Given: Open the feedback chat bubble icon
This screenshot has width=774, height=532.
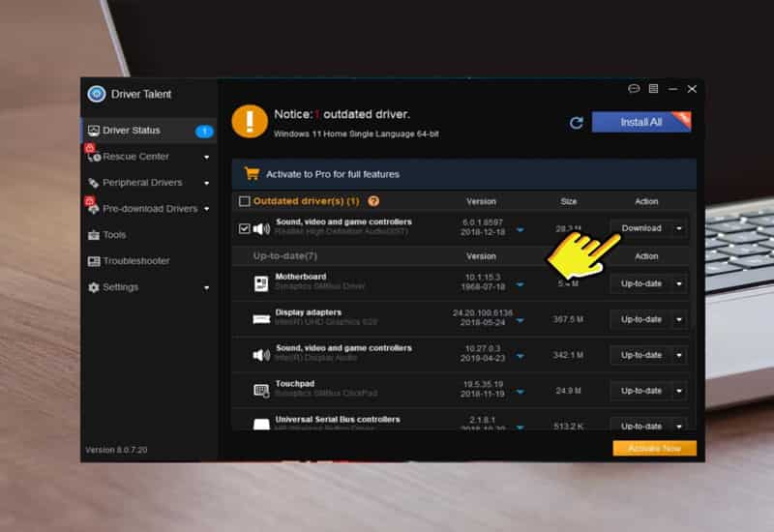Looking at the screenshot, I should point(634,89).
